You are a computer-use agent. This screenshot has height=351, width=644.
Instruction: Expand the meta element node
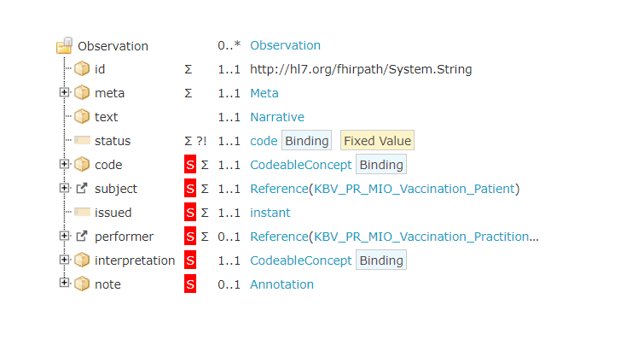click(65, 92)
